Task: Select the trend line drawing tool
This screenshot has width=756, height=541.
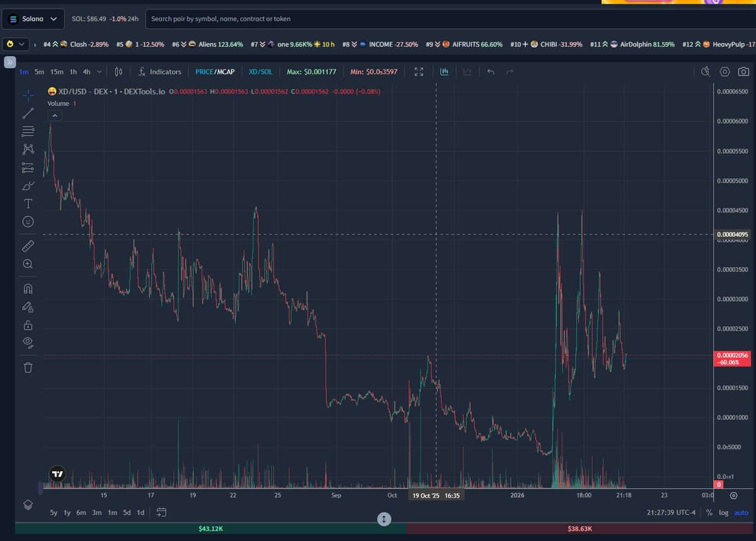Action: pos(28,113)
